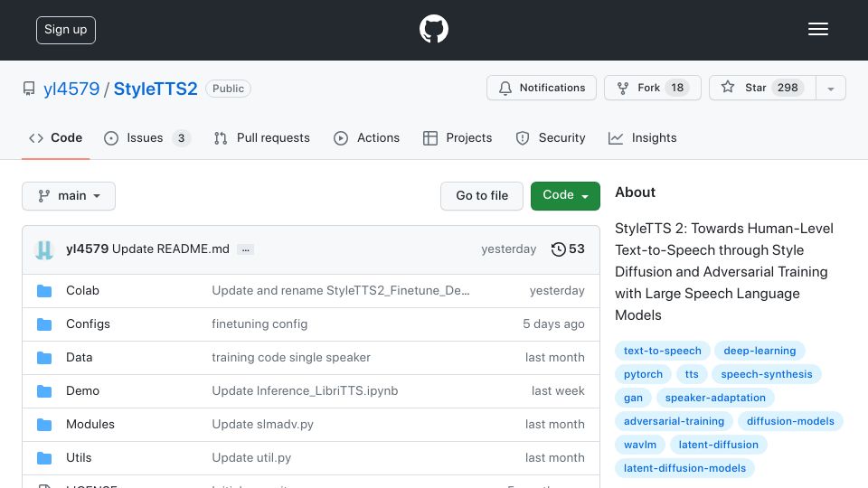The image size is (868, 488).
Task: Click the Sign up button
Action: (x=66, y=30)
